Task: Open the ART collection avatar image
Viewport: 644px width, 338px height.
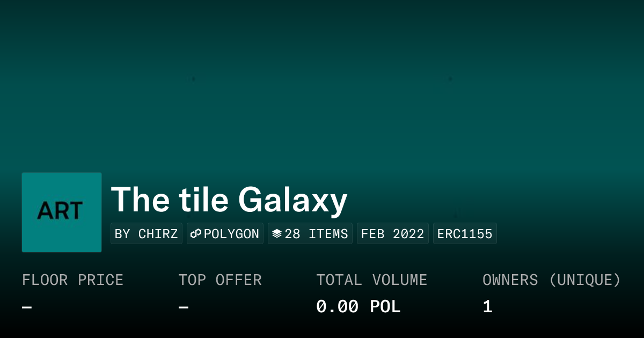Action: click(x=62, y=212)
